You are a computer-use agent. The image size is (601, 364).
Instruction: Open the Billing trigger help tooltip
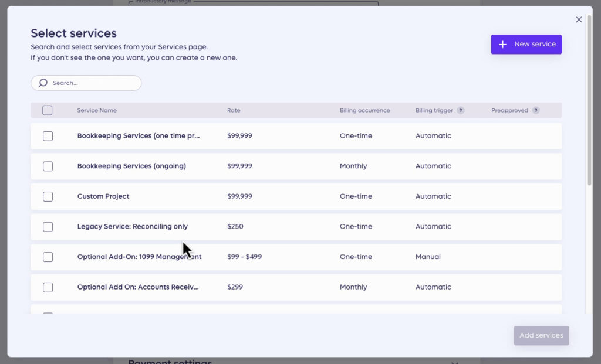[x=461, y=110]
